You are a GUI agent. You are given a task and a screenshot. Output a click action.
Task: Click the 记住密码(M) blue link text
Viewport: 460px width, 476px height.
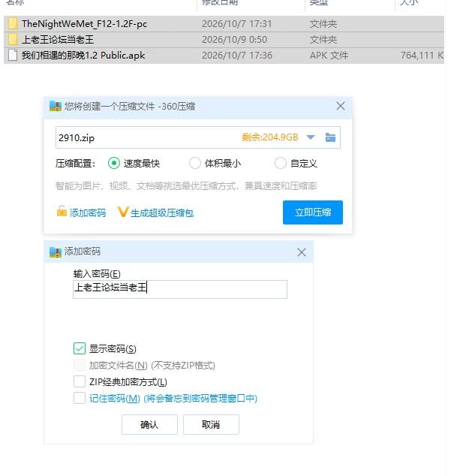[173, 398]
